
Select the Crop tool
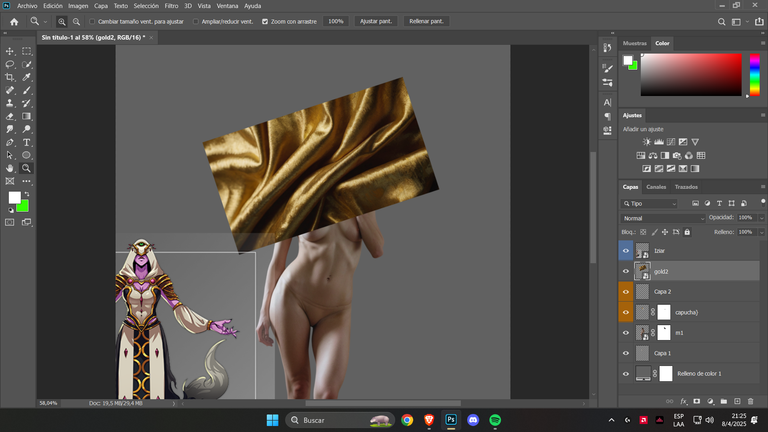[10, 77]
